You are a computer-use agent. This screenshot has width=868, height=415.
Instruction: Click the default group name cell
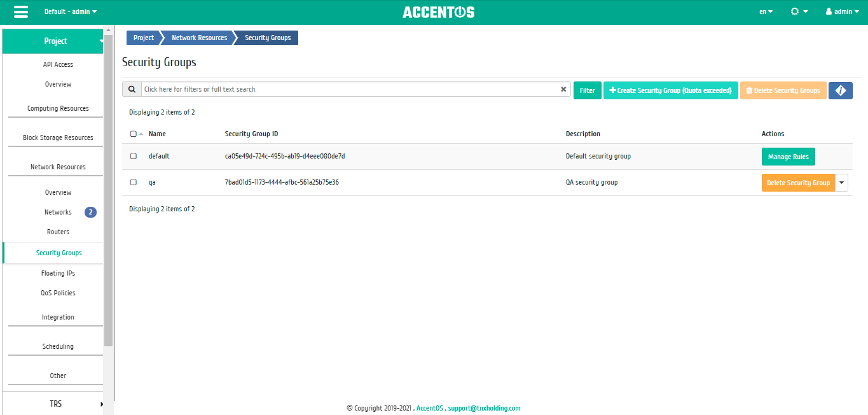click(x=159, y=156)
